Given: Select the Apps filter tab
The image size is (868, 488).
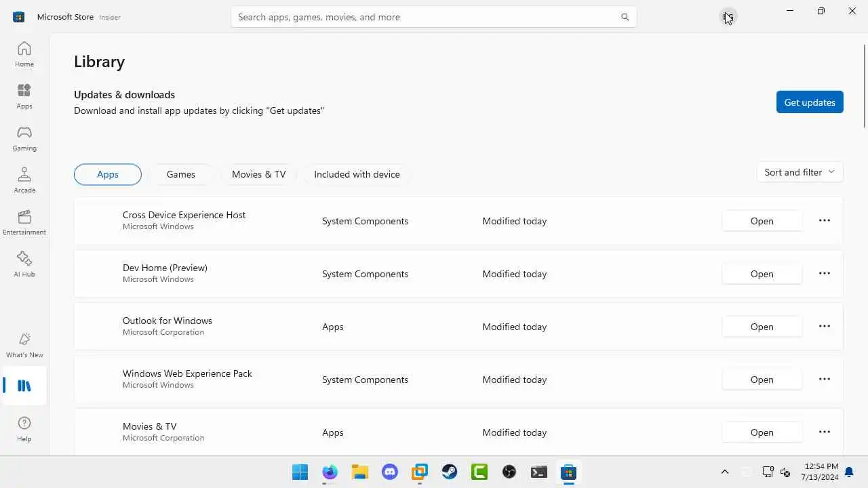Looking at the screenshot, I should (x=108, y=174).
